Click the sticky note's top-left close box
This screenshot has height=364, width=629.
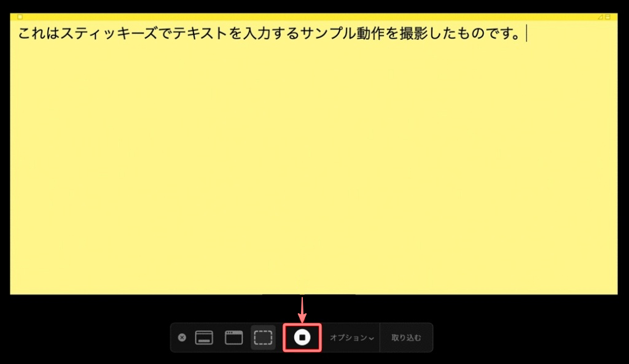point(20,17)
